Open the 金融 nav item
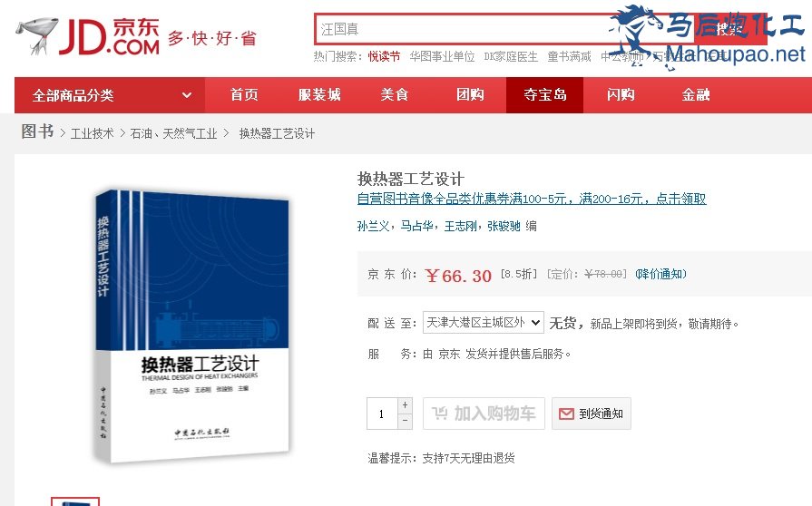Screen dimensions: 812x506 point(696,94)
